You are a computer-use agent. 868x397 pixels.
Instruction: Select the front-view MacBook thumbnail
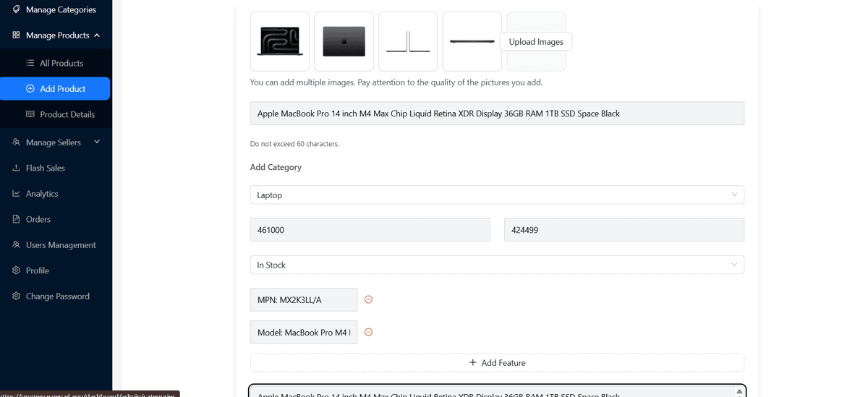click(280, 41)
